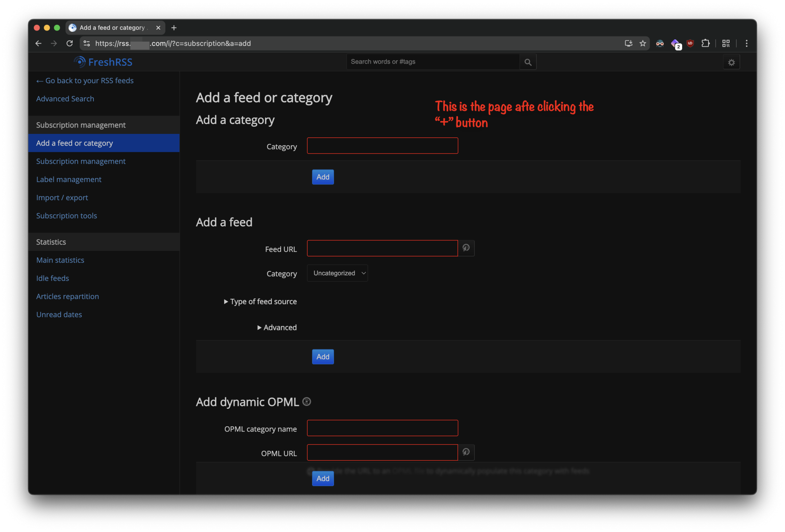Select Add a feed or category

pyautogui.click(x=104, y=143)
